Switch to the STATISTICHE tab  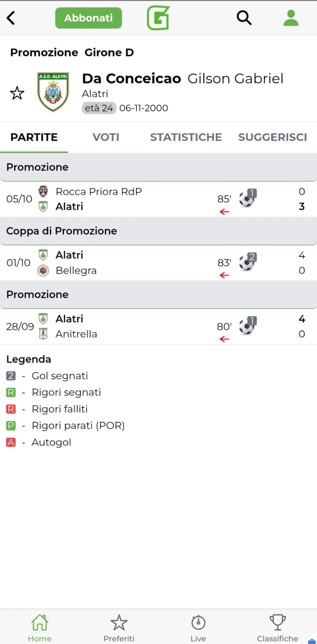186,137
